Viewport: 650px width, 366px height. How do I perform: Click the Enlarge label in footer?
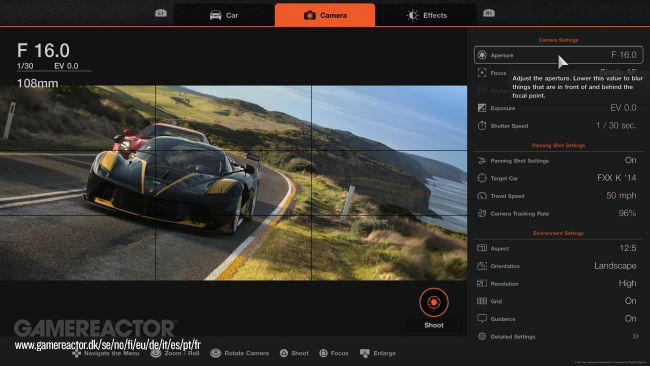click(384, 353)
